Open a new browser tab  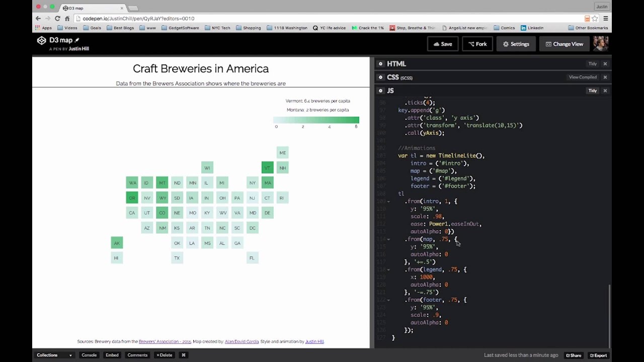133,8
